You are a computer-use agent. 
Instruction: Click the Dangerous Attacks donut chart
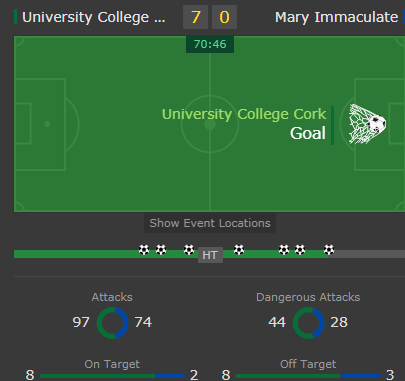[x=308, y=323]
